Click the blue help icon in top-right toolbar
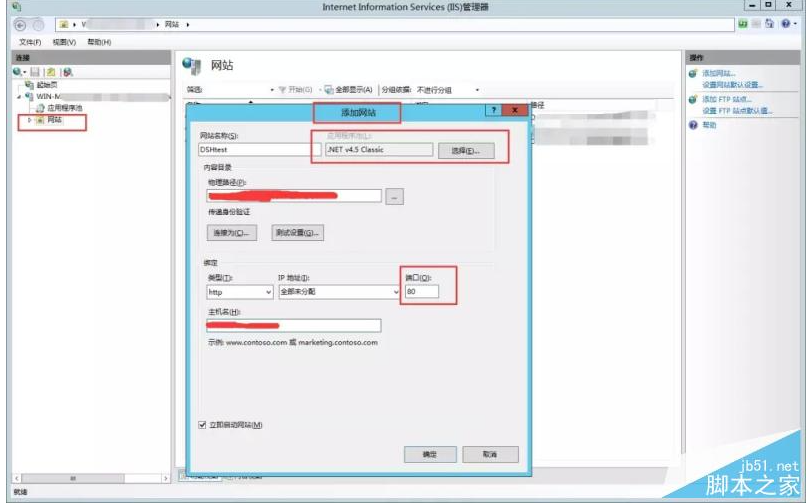Image resolution: width=809 pixels, height=503 pixels. click(785, 24)
